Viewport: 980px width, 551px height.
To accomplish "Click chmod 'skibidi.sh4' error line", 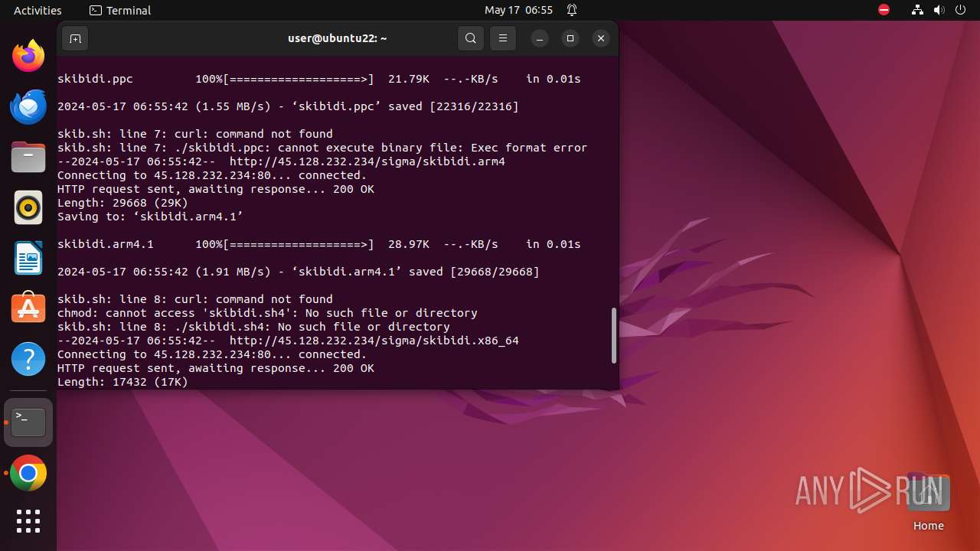I will click(x=267, y=313).
